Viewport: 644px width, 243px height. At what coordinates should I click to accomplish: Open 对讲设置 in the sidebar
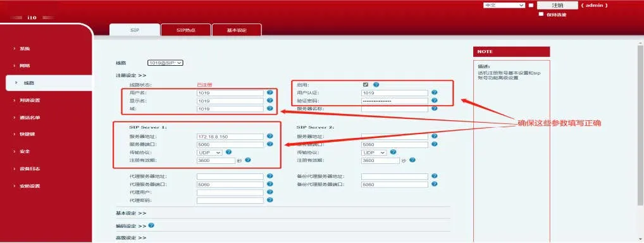click(30, 101)
